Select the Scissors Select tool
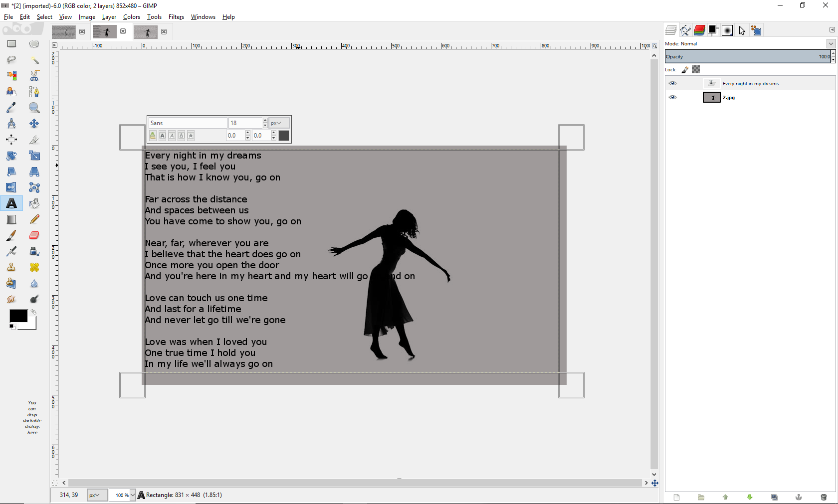 click(34, 76)
